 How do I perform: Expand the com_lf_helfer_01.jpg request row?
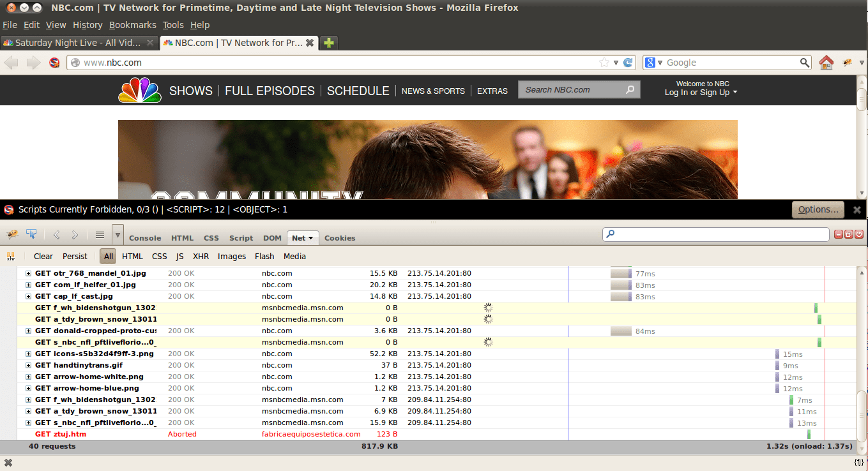point(28,285)
